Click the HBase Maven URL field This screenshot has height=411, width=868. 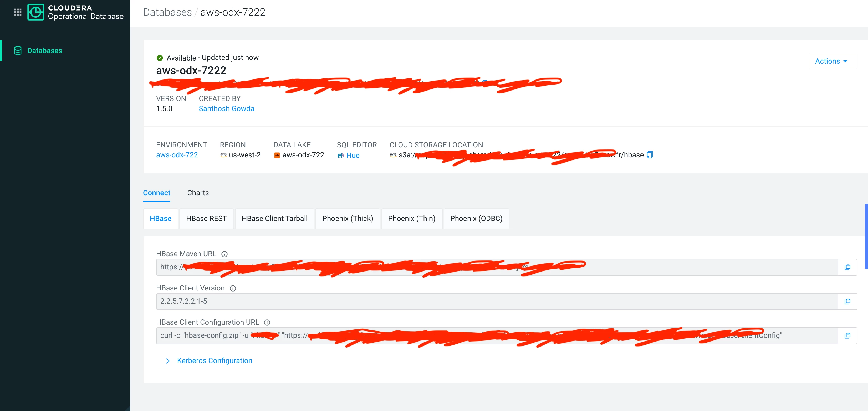pos(497,267)
